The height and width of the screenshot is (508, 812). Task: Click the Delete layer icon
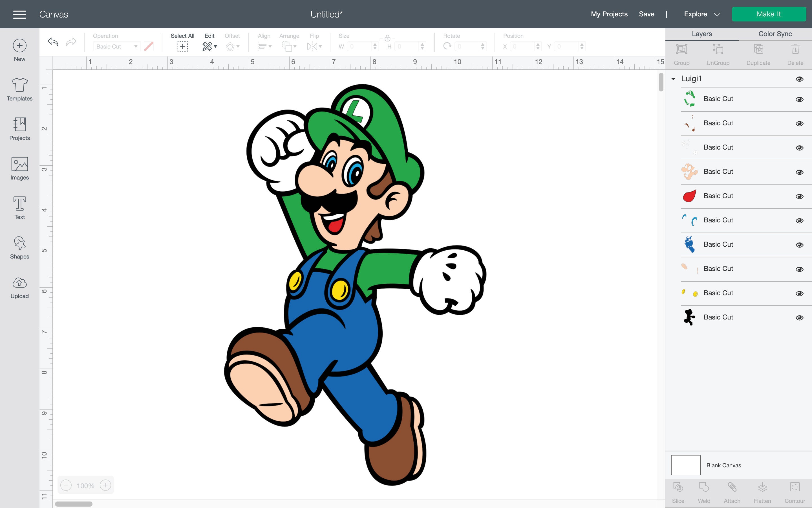(x=795, y=49)
